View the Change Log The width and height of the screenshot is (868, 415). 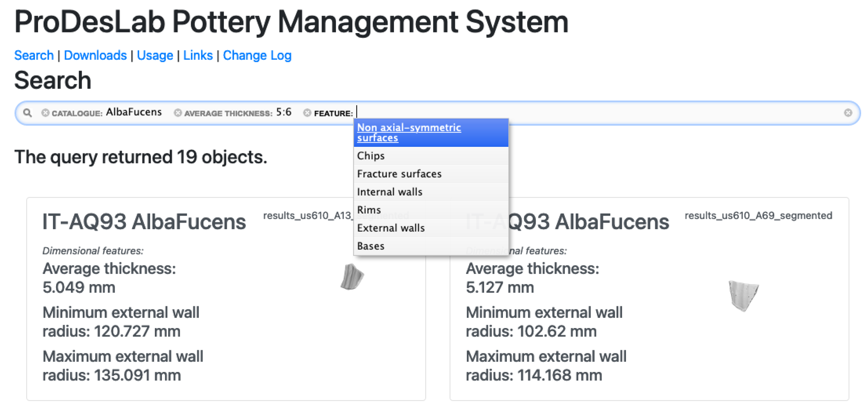257,55
